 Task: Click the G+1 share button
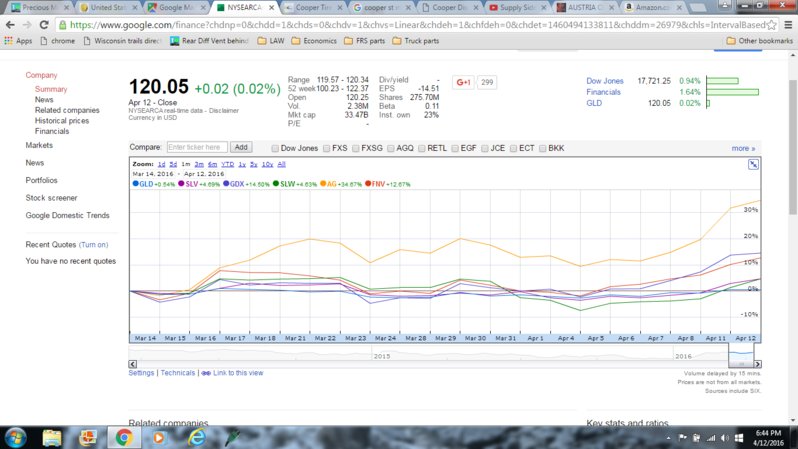[463, 82]
